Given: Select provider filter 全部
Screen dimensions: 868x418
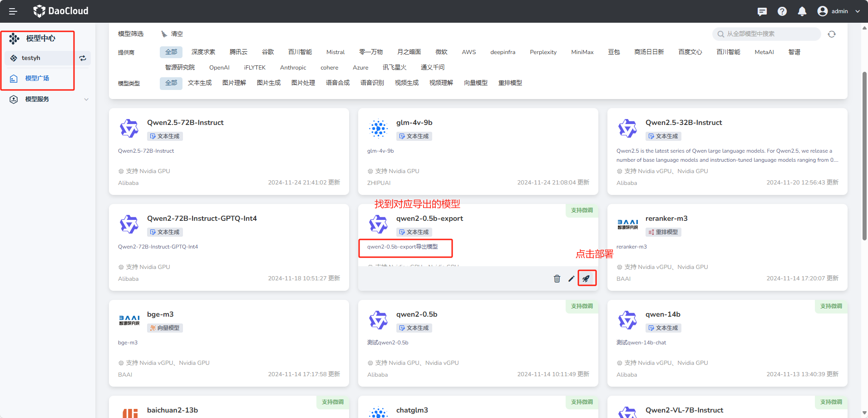Looking at the screenshot, I should 171,52.
